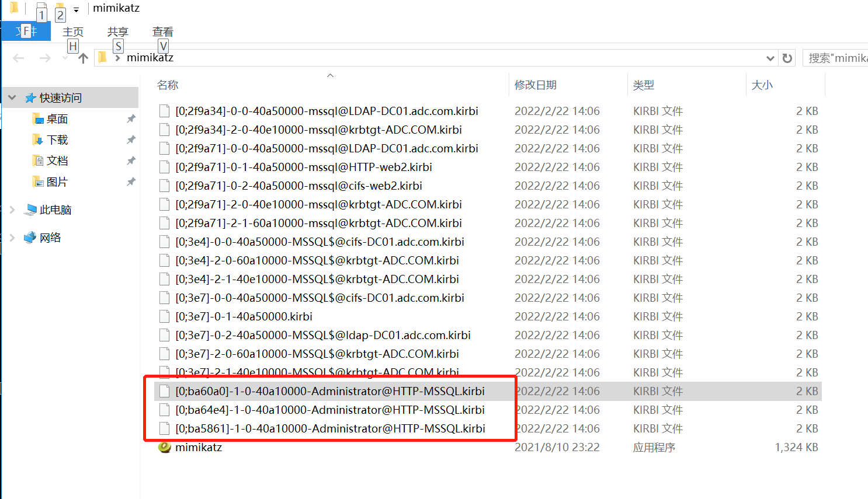The image size is (868, 499).
Task: Select the mssql@HTTP-web2.kirbi file
Action: 304,167
